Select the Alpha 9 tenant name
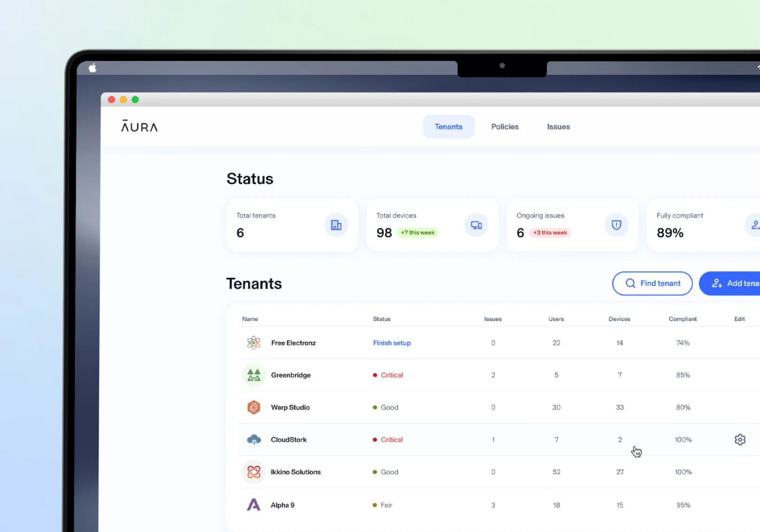 (x=282, y=505)
